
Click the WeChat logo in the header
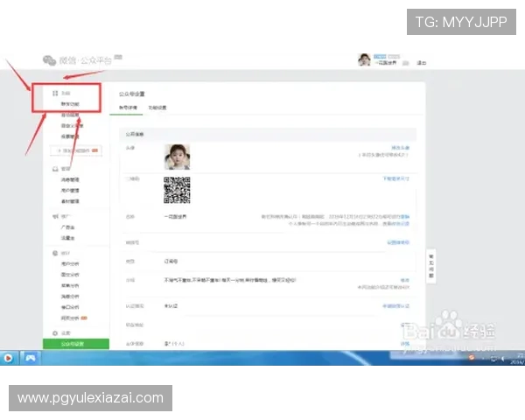point(49,60)
